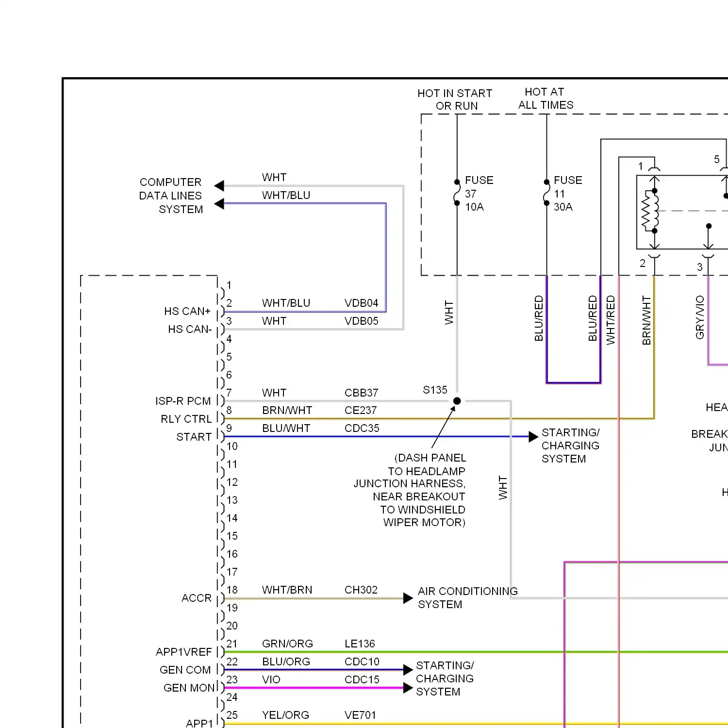728x728 pixels.
Task: Click wire code CBB37
Action: point(361,393)
